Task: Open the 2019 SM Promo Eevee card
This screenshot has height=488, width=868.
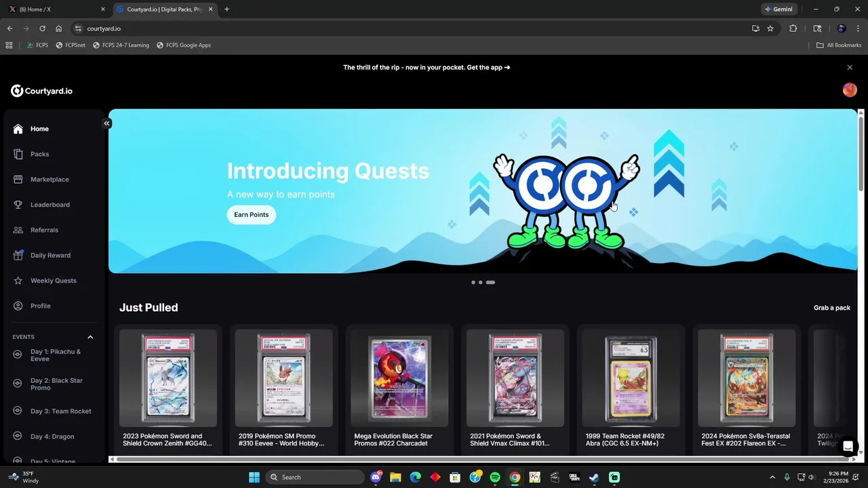Action: [x=283, y=390]
